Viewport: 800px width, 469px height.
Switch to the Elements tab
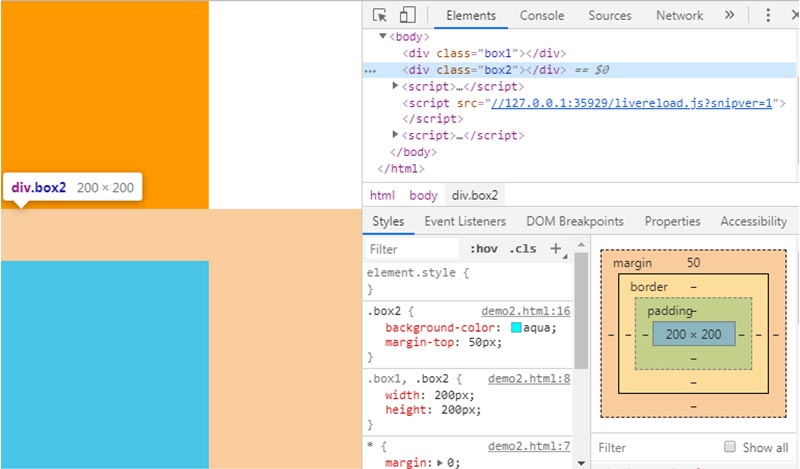(471, 16)
